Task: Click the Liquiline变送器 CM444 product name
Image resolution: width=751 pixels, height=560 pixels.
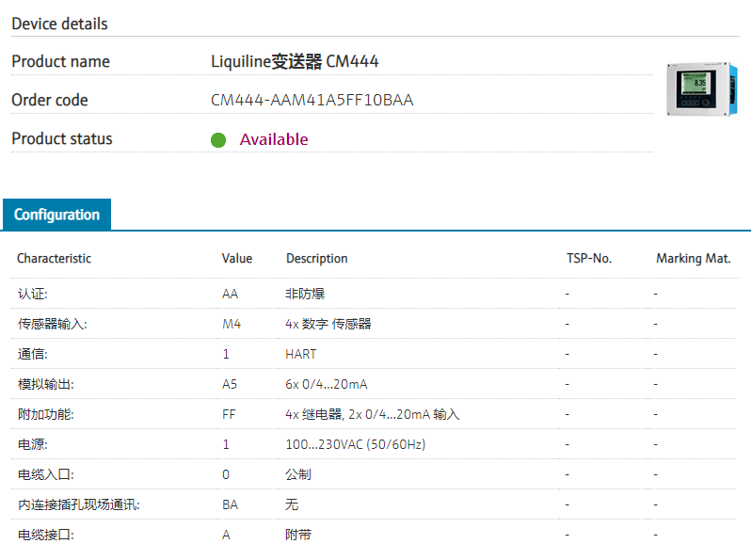Action: (x=295, y=62)
